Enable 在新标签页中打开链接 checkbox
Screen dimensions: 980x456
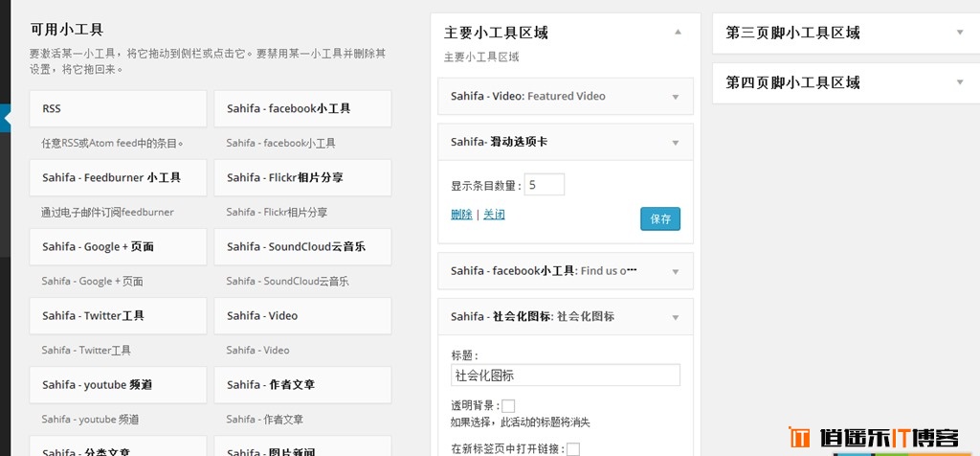tap(573, 449)
